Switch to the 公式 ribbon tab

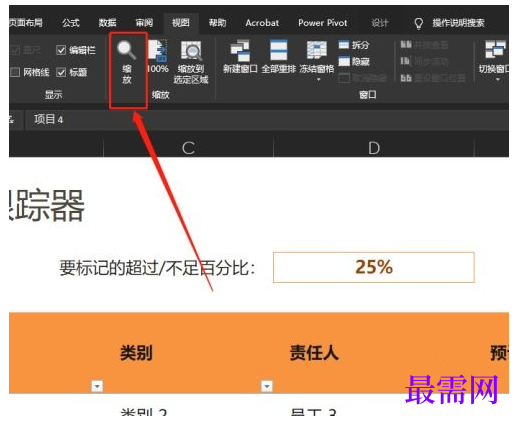(x=71, y=23)
